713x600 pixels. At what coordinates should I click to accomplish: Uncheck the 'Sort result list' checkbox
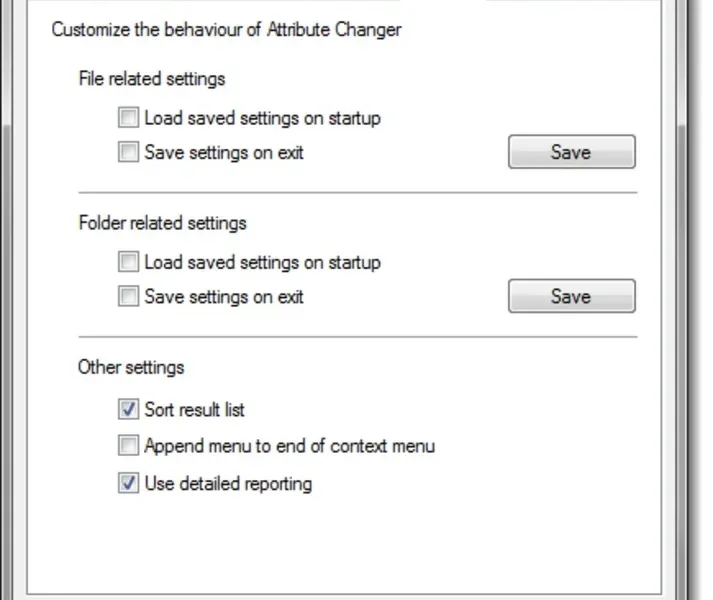pos(128,409)
